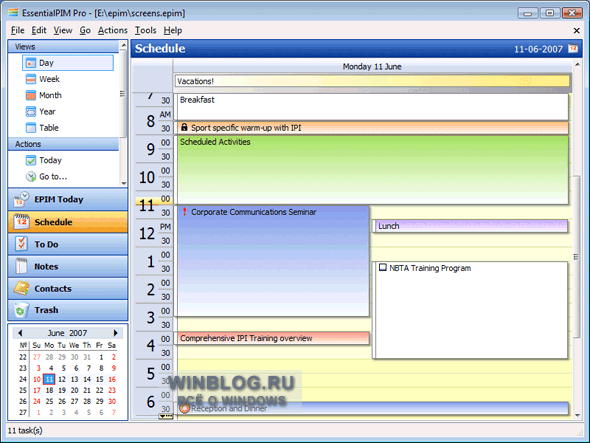Open the Contacts module
Screen dimensions: 590x443
[68, 289]
